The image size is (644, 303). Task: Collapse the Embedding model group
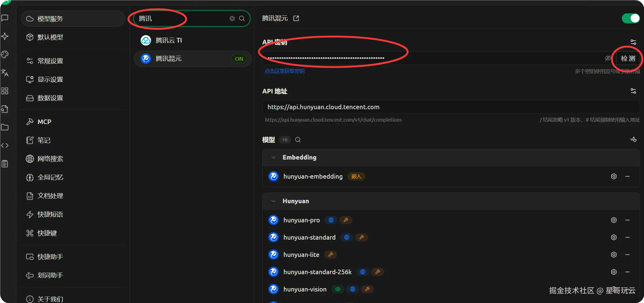coord(273,157)
